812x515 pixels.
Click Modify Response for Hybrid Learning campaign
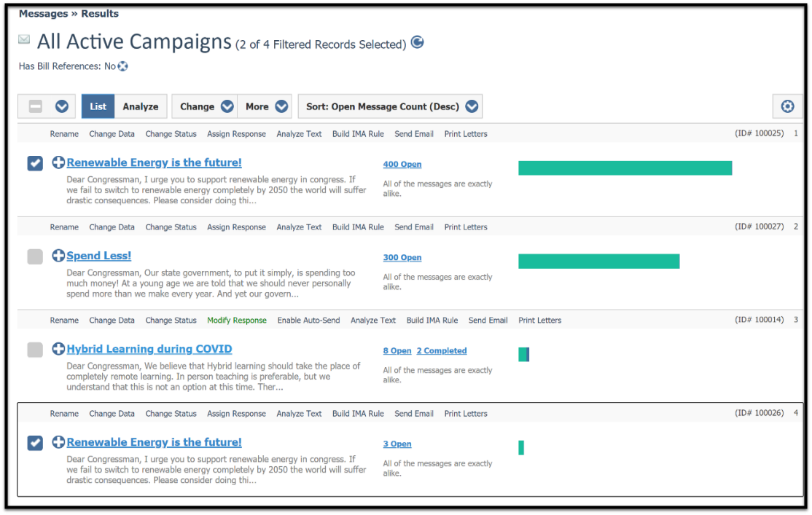point(237,321)
